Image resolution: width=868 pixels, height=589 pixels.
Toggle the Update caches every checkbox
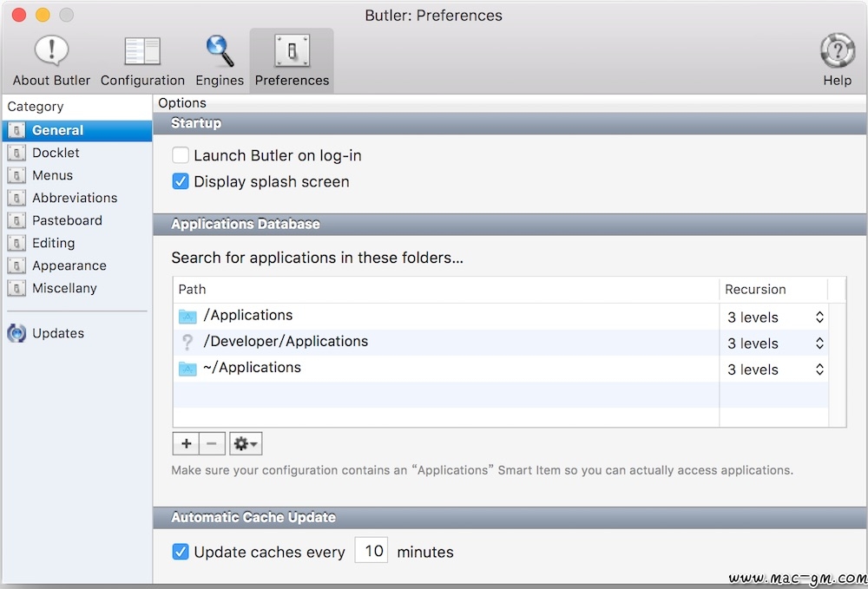click(181, 552)
